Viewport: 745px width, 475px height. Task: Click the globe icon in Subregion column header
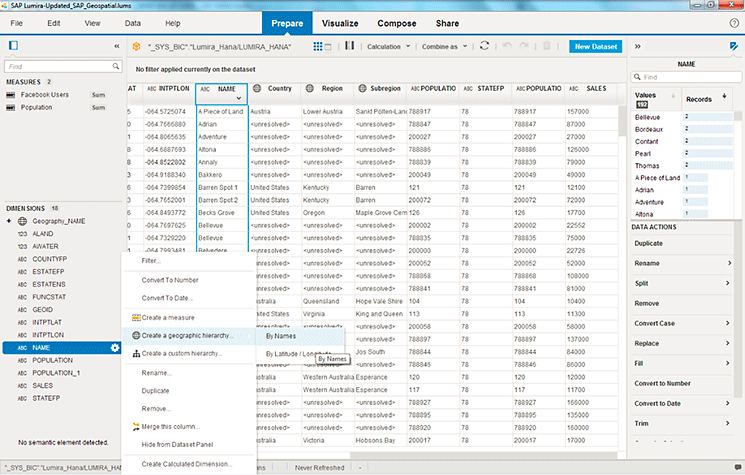pyautogui.click(x=363, y=88)
